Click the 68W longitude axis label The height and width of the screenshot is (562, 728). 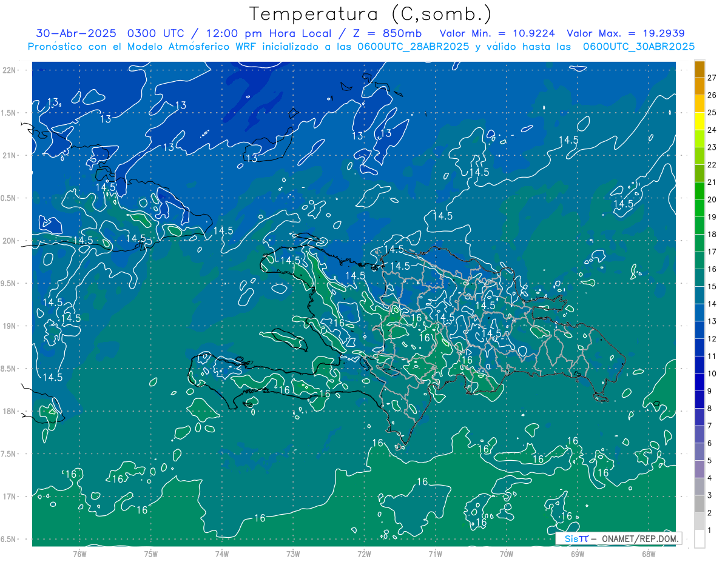(x=649, y=554)
